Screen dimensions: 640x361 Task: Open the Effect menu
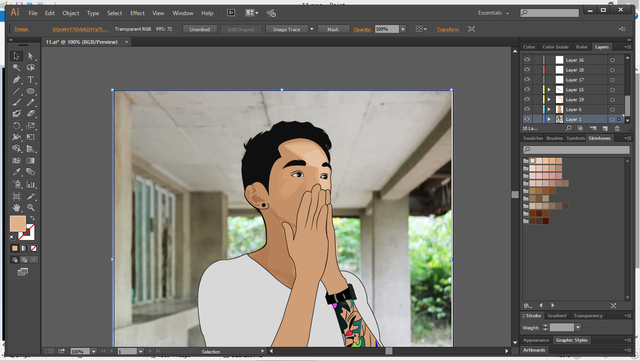pos(137,13)
